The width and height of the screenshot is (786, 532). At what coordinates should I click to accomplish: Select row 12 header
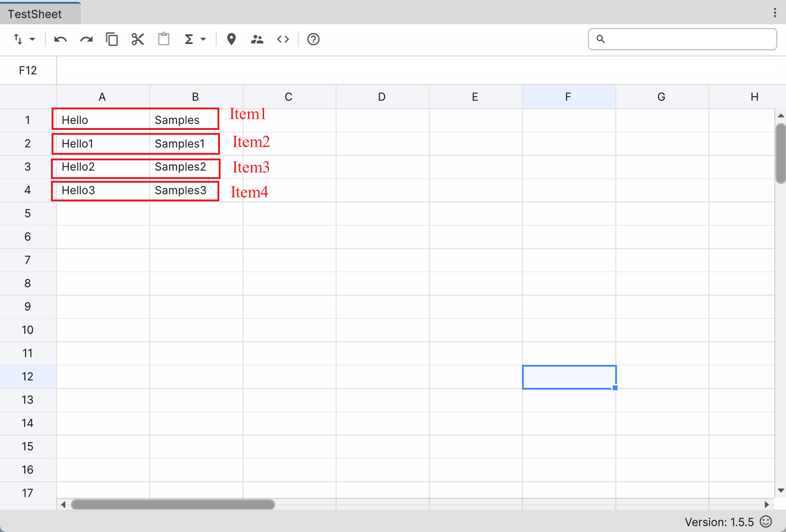click(28, 377)
